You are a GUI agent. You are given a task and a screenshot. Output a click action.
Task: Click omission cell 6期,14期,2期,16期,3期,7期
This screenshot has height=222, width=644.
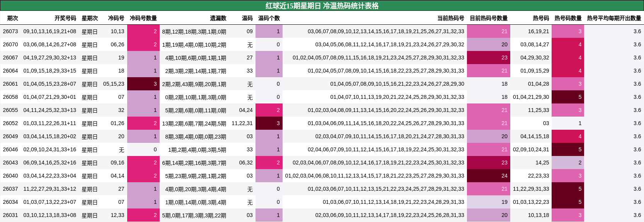tap(194, 163)
